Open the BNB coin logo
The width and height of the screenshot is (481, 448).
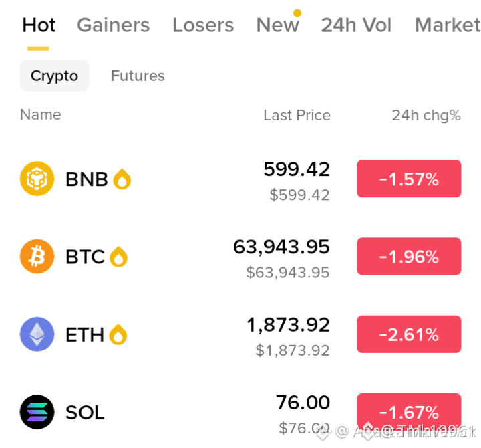pos(37,179)
